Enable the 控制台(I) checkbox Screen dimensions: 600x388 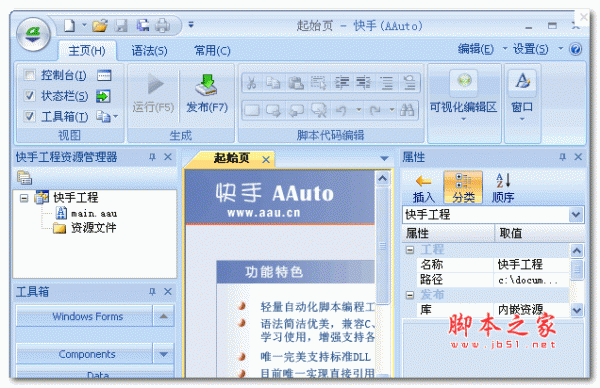click(x=29, y=75)
